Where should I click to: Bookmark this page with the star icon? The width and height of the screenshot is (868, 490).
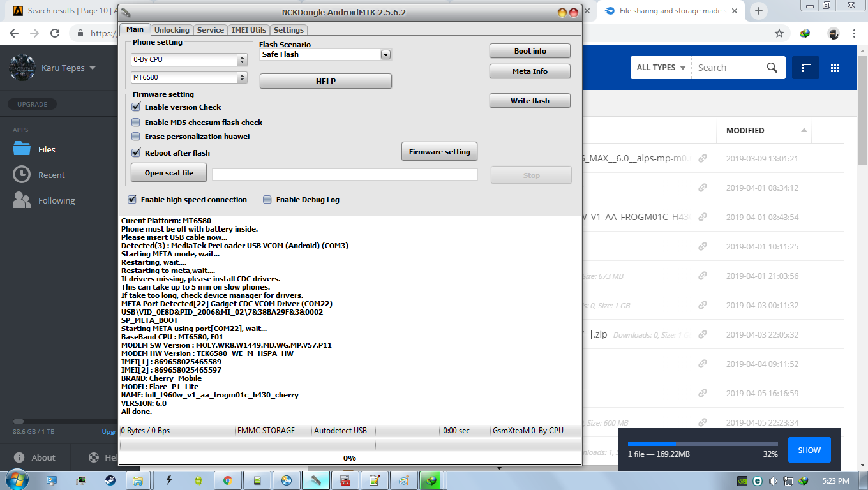tap(779, 33)
